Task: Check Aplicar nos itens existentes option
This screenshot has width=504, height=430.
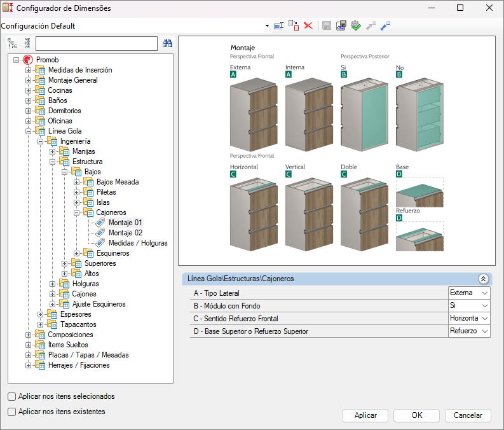Action: (12, 412)
